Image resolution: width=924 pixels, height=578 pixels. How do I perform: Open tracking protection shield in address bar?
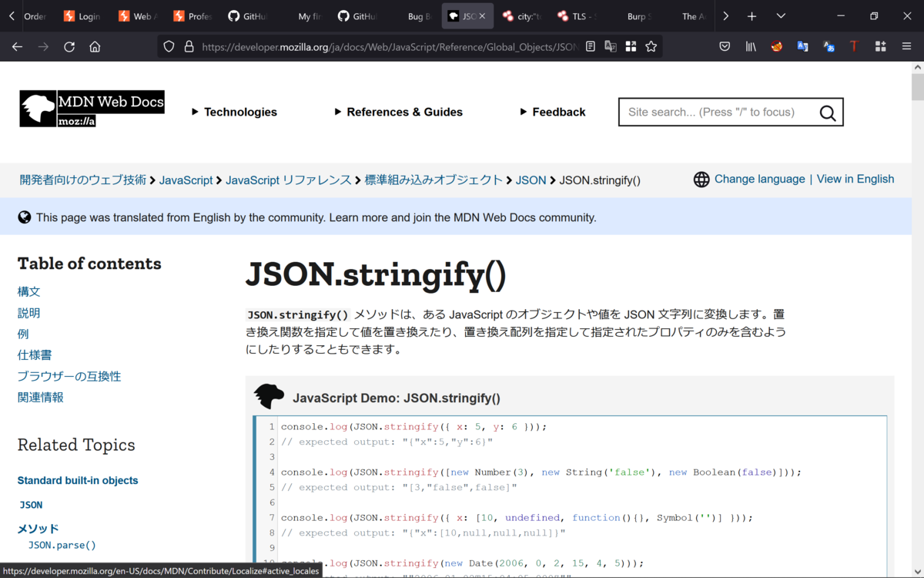[169, 46]
